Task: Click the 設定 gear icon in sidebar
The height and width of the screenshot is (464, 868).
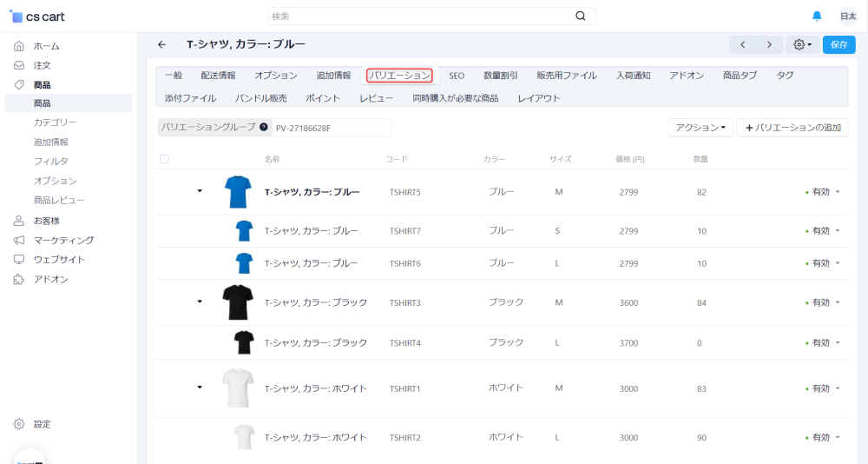Action: [x=19, y=424]
